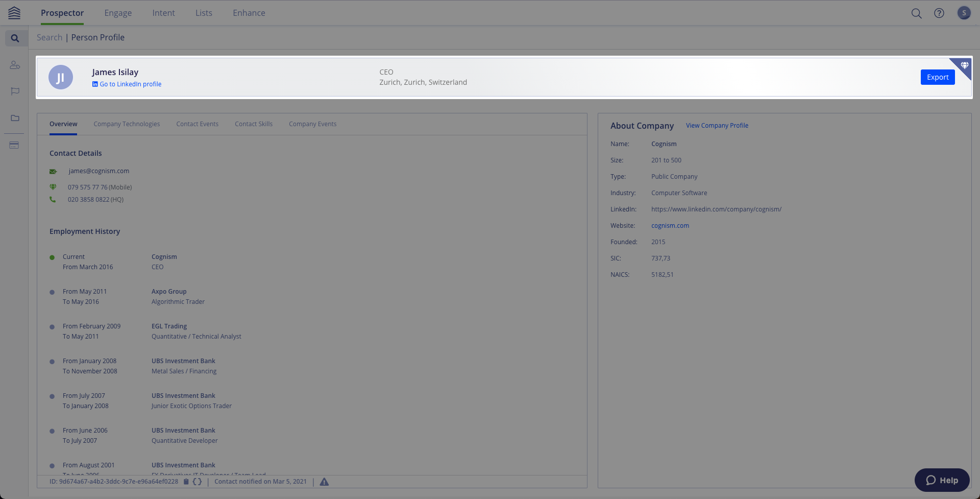Open the sidebar credit card icon
The height and width of the screenshot is (499, 980).
14,146
